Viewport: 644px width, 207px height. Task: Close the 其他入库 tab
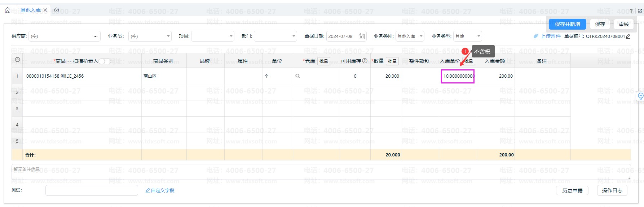45,10
